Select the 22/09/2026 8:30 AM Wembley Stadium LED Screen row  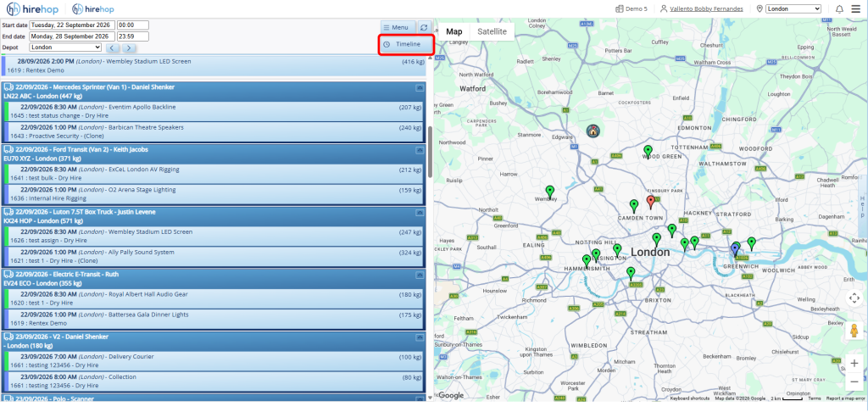pyautogui.click(x=214, y=236)
